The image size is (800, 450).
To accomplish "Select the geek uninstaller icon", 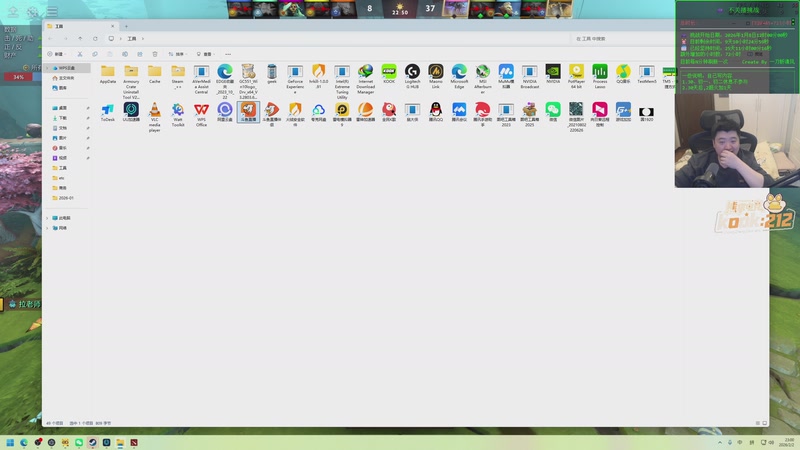I will [x=272, y=74].
